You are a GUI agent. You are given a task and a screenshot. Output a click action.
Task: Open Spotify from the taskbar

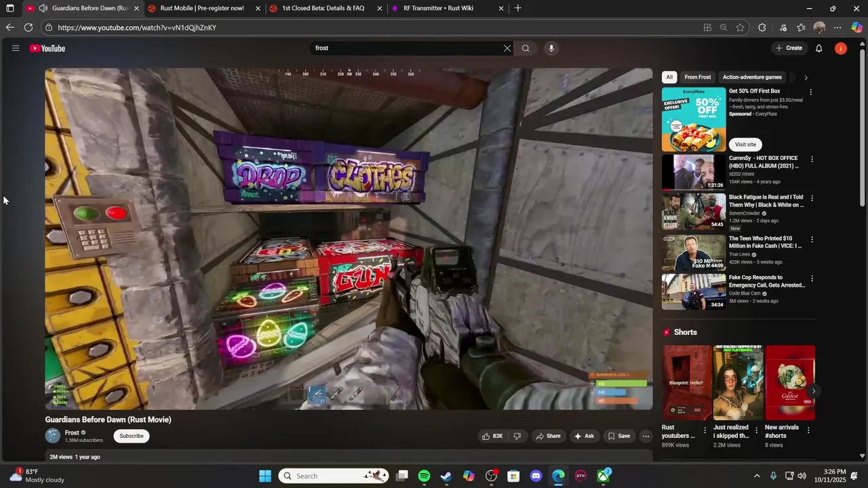pos(424,476)
